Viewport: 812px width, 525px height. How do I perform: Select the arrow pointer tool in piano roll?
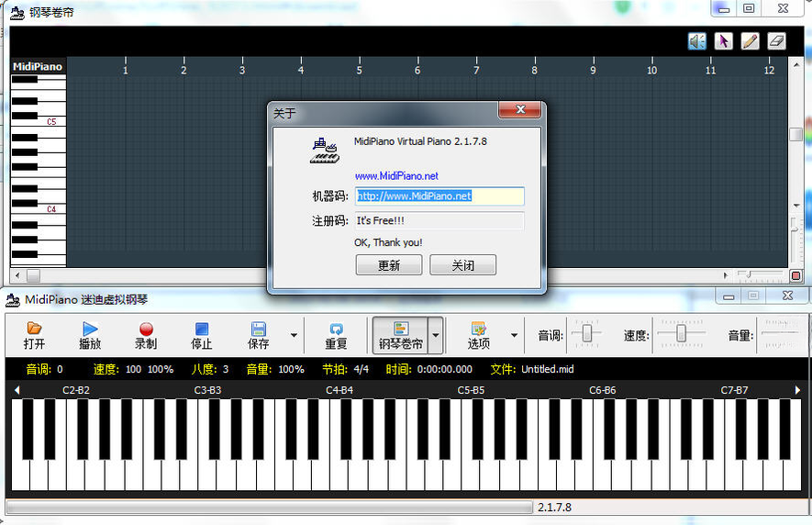723,41
